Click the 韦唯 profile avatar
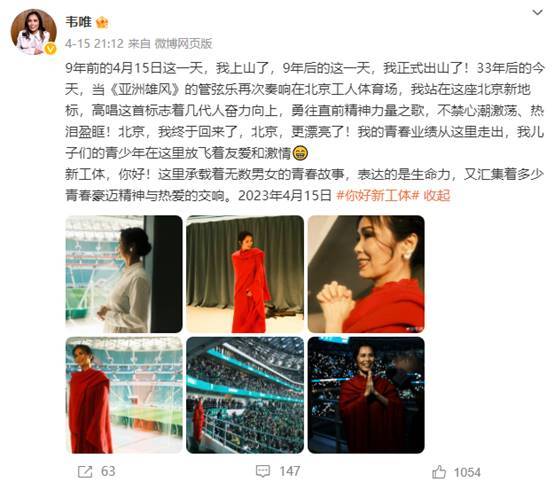This screenshot has height=482, width=554. click(x=33, y=32)
